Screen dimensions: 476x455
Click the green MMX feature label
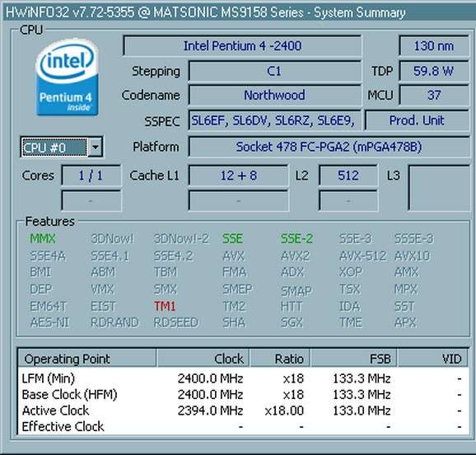tap(43, 238)
